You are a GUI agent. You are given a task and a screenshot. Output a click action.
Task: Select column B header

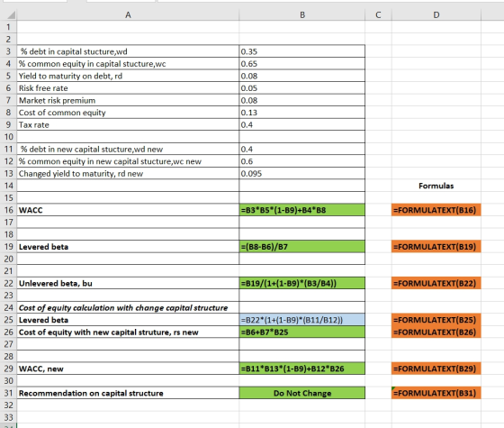coord(302,14)
